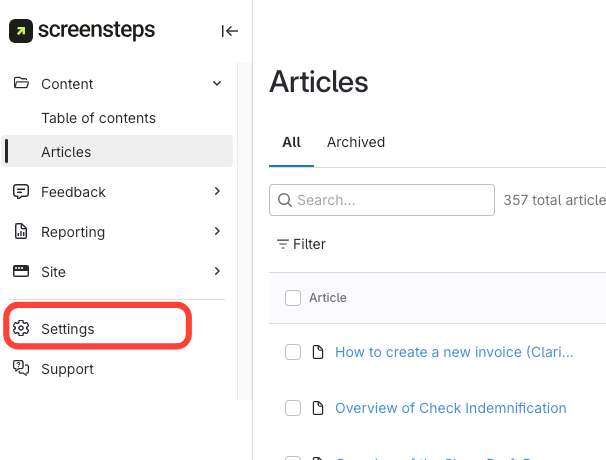Click the Reporting chart icon
This screenshot has height=460, width=606.
(x=21, y=231)
